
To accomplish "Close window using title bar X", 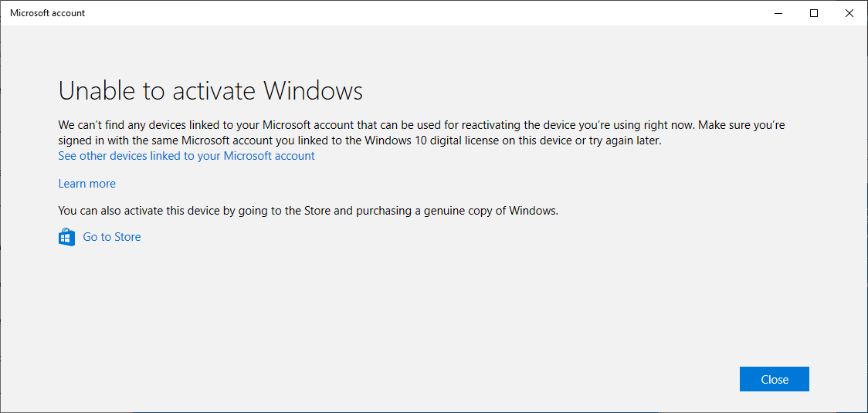I will click(849, 13).
